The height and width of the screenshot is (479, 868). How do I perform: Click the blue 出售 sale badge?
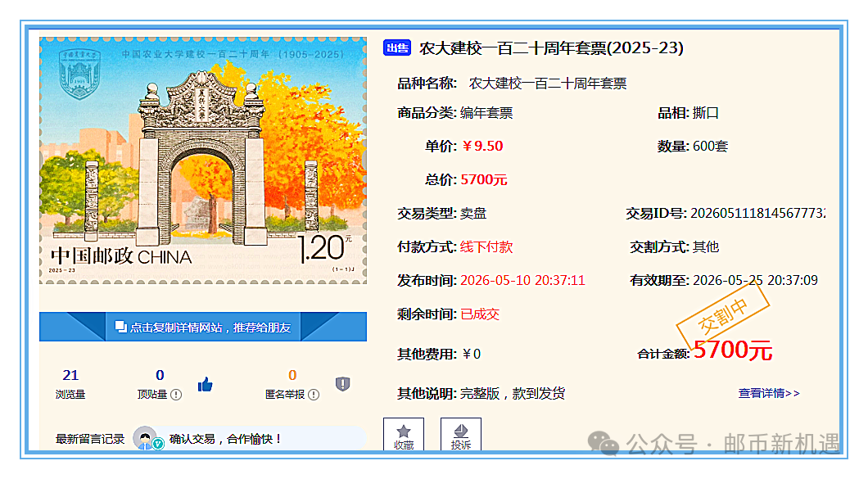[397, 48]
